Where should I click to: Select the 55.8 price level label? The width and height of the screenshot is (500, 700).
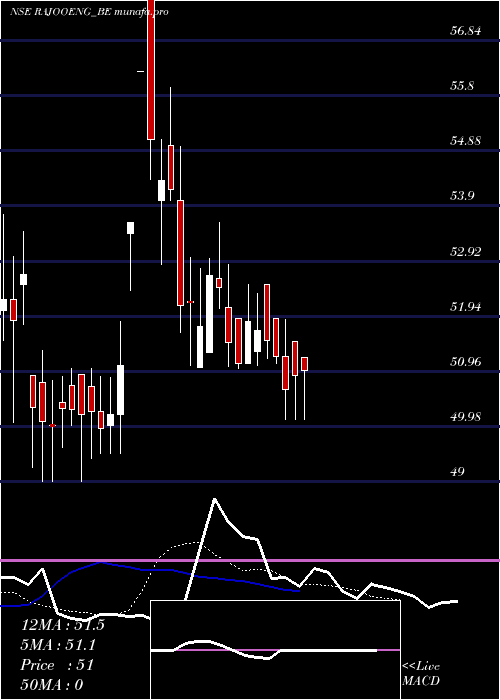point(462,86)
